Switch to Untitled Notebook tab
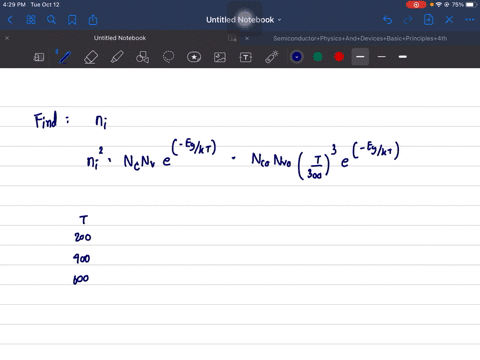Screen dimensions: 480x360 (120, 38)
